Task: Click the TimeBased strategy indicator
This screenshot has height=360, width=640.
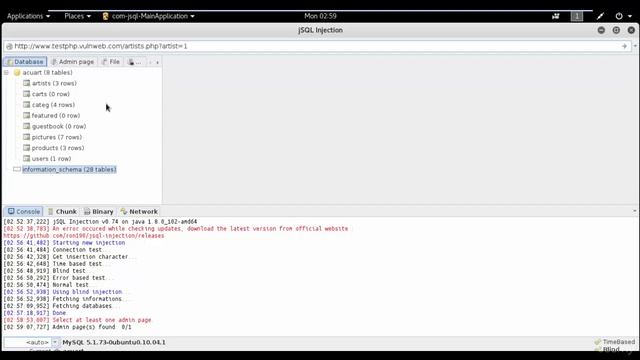Action: click(x=615, y=342)
